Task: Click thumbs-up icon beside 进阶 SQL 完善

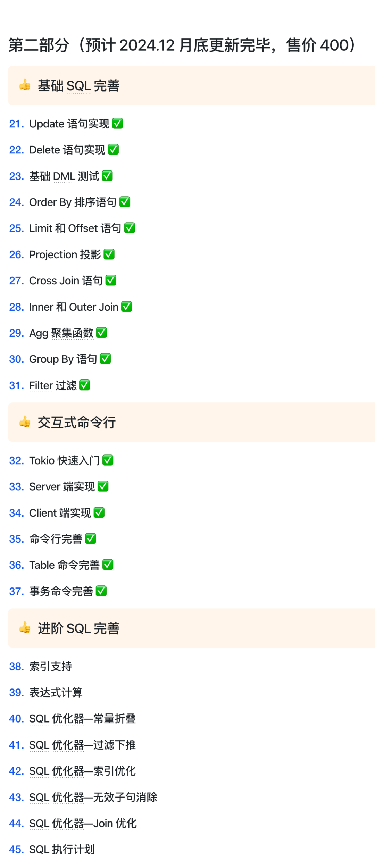Action: [25, 627]
